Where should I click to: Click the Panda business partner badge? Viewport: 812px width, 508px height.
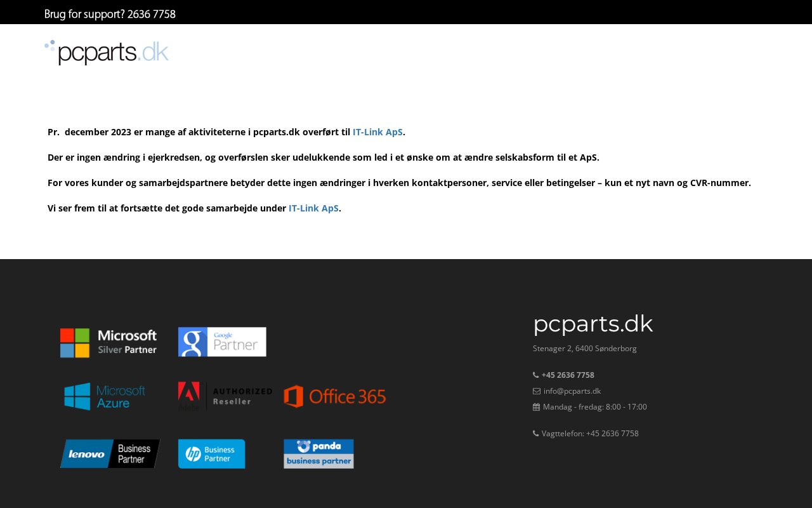pyautogui.click(x=318, y=453)
